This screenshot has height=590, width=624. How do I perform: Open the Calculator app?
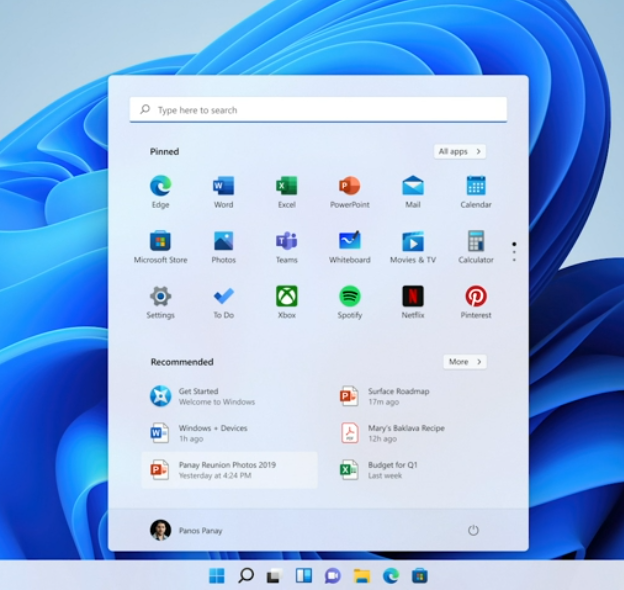point(476,247)
